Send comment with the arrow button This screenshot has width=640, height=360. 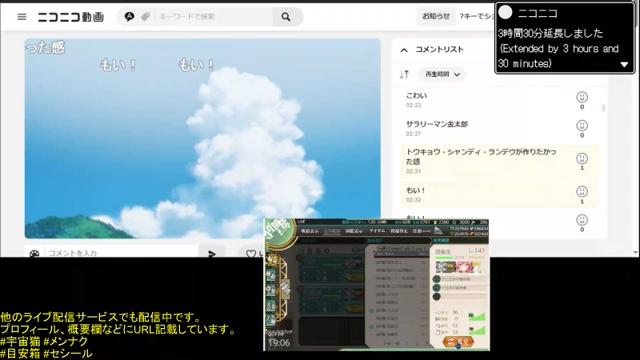(x=212, y=253)
